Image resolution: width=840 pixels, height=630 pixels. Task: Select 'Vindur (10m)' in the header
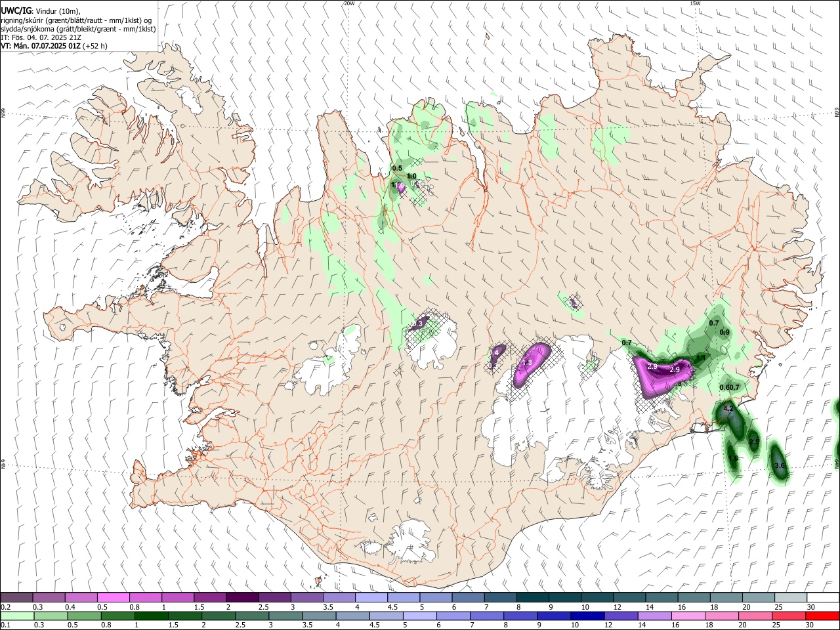coord(57,11)
